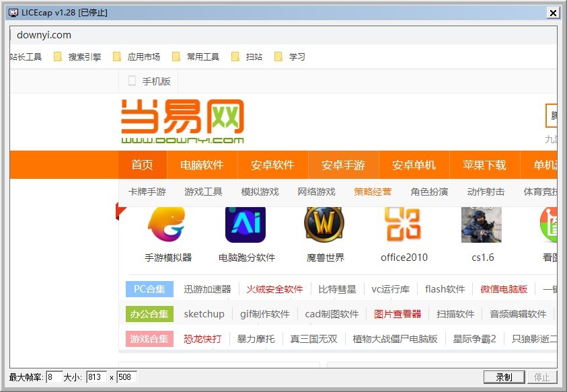Open the 手游模拟器 app icon

coord(167,225)
